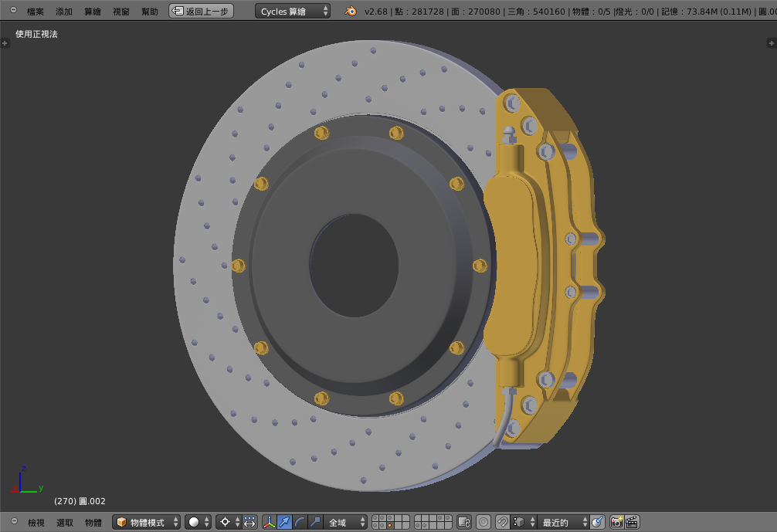Open the 檢視 menu in viewport header
777x532 pixels.
click(36, 523)
